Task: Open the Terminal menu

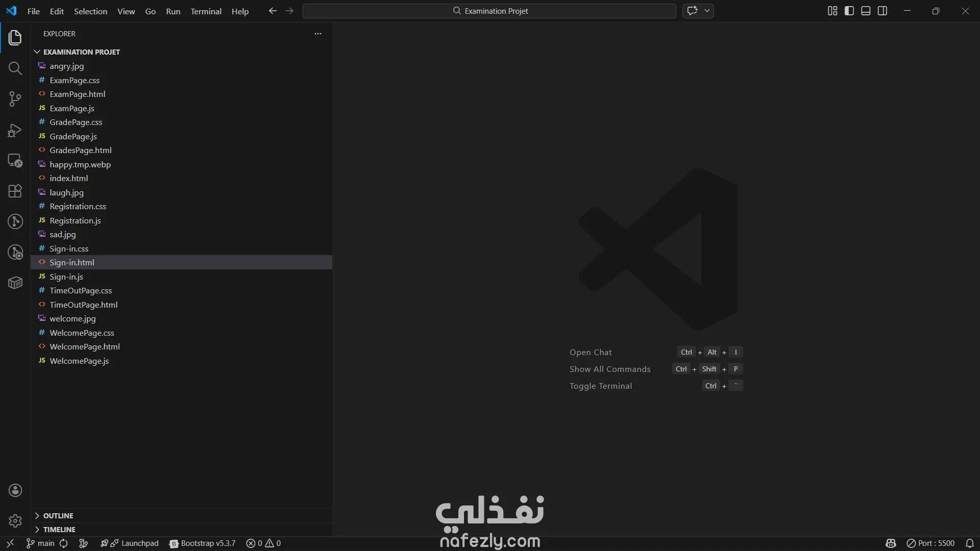Action: (206, 11)
